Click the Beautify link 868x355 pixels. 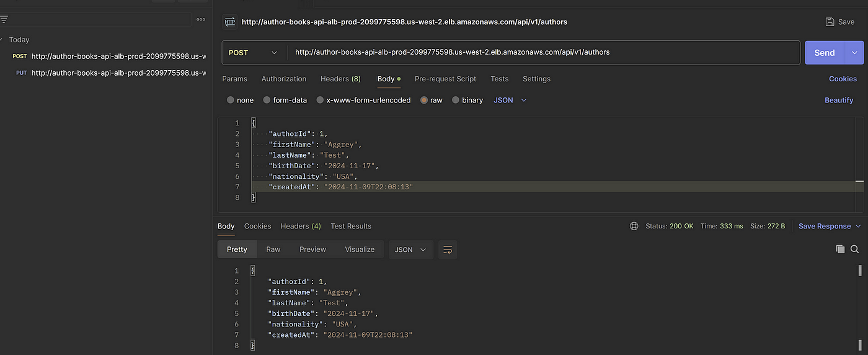pos(839,100)
